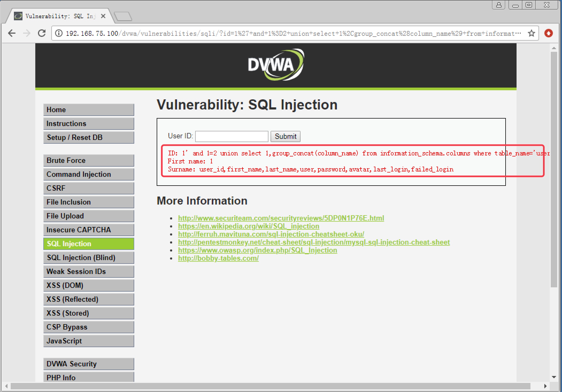Image resolution: width=562 pixels, height=392 pixels.
Task: Click the horizontal scrollbar right arrow
Action: coord(545,386)
